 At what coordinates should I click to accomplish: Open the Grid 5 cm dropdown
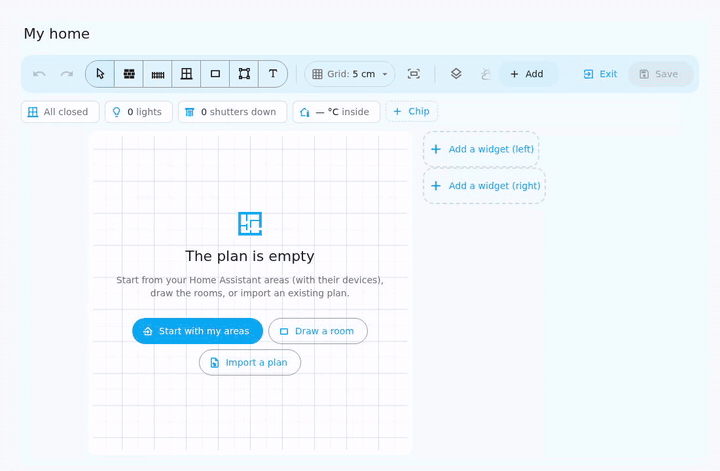pyautogui.click(x=350, y=74)
